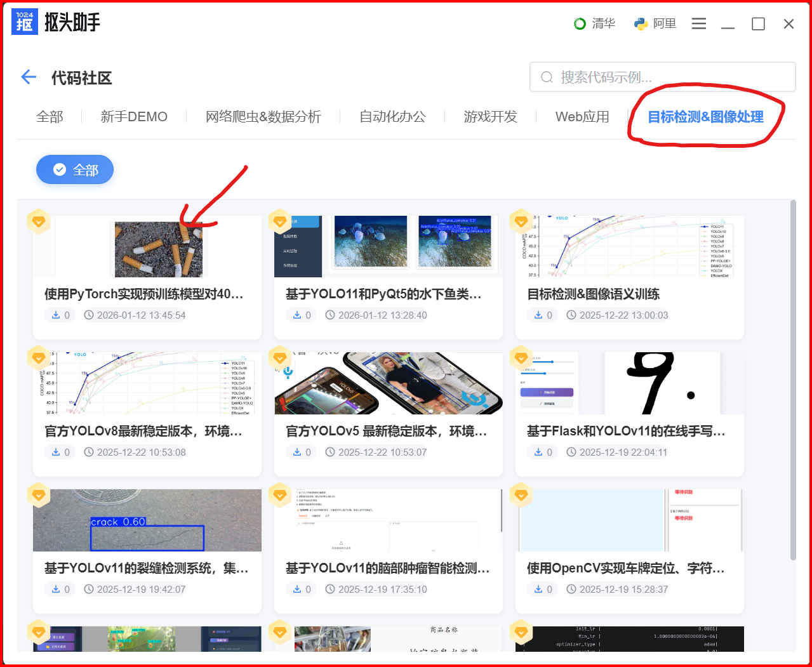Open the YOLO chart thumbnail for 目标检测&图像语义训练
The width and height of the screenshot is (812, 667).
coord(630,246)
